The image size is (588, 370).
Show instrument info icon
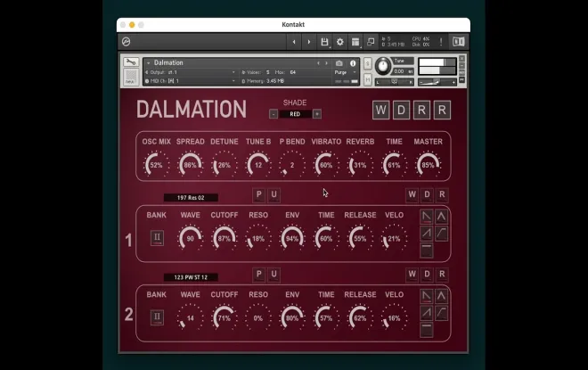point(353,63)
